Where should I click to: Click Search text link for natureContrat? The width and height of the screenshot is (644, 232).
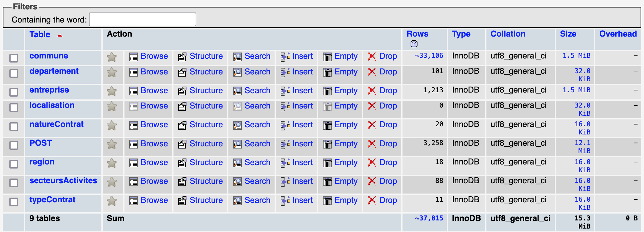pyautogui.click(x=257, y=124)
